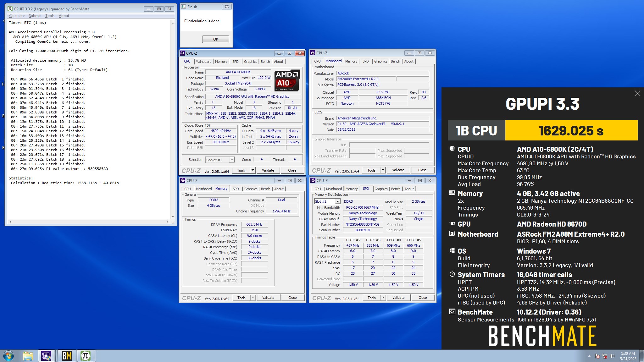
Task: Click the System Timers clock icon
Action: pos(452,274)
